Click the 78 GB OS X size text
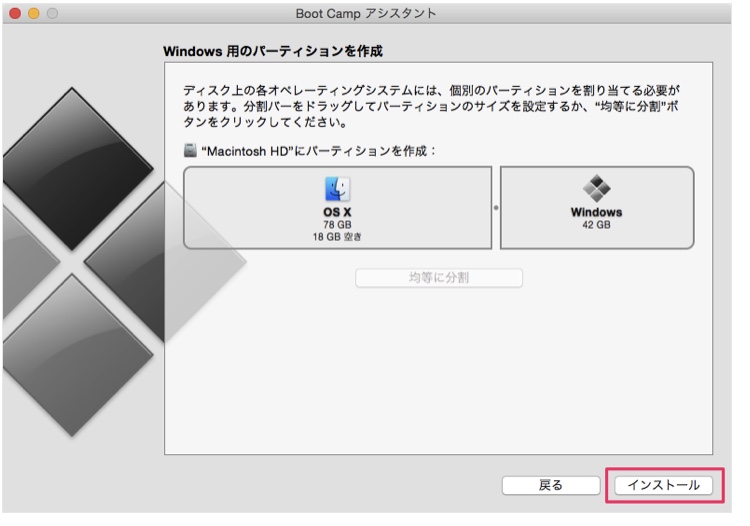750x526 pixels. pos(338,225)
